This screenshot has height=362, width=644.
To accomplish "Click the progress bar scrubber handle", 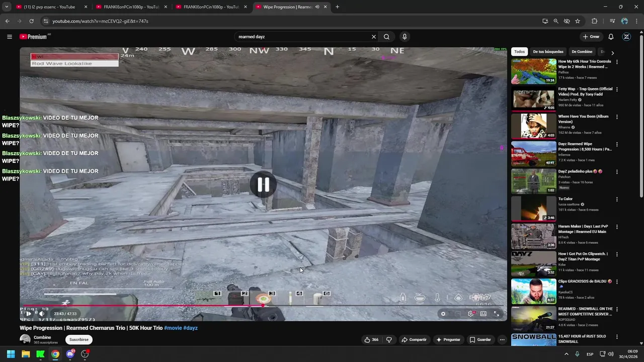I will 263,305.
